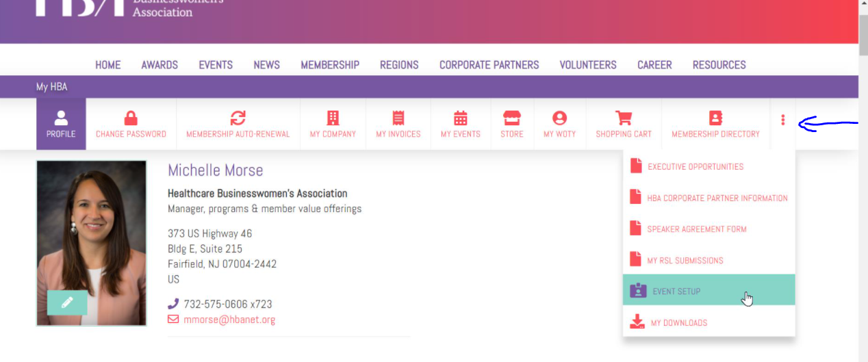Click the Speaker Agreement Form document icon
Screen dimensions: 868x362
(x=636, y=229)
